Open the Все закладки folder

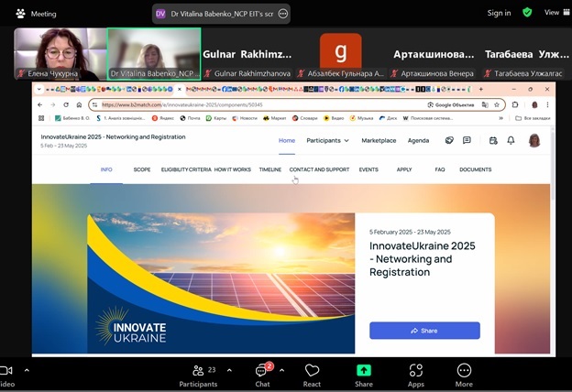(533, 118)
